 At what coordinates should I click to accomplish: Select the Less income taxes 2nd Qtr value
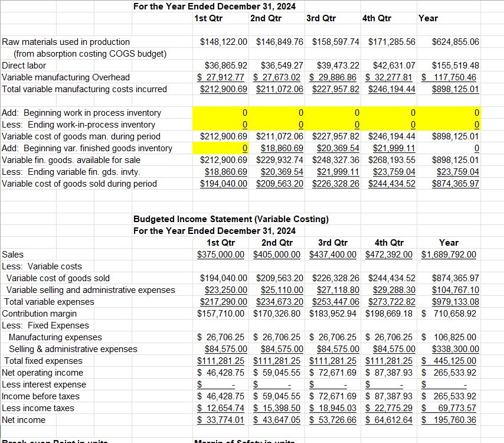click(x=277, y=408)
